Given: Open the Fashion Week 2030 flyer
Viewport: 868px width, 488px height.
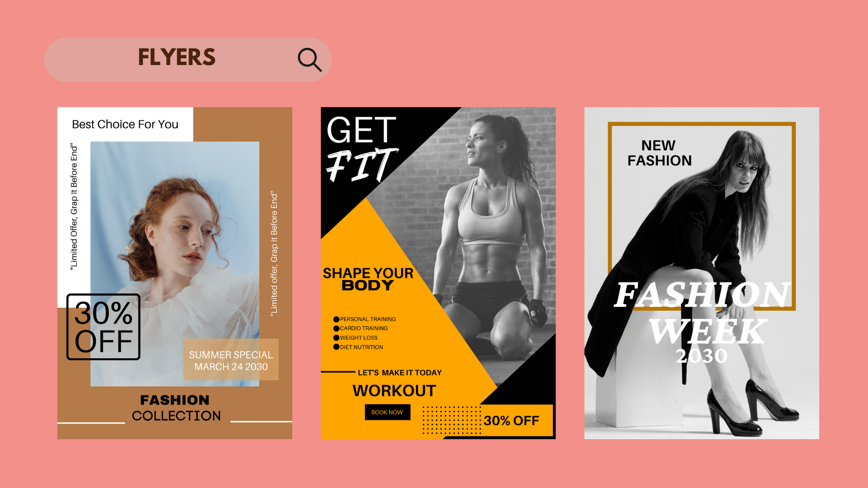Looking at the screenshot, I should click(x=702, y=273).
